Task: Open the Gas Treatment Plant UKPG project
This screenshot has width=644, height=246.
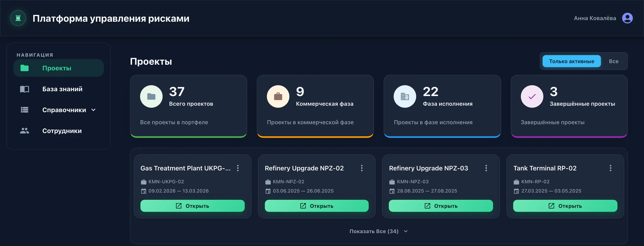Action: (192, 206)
